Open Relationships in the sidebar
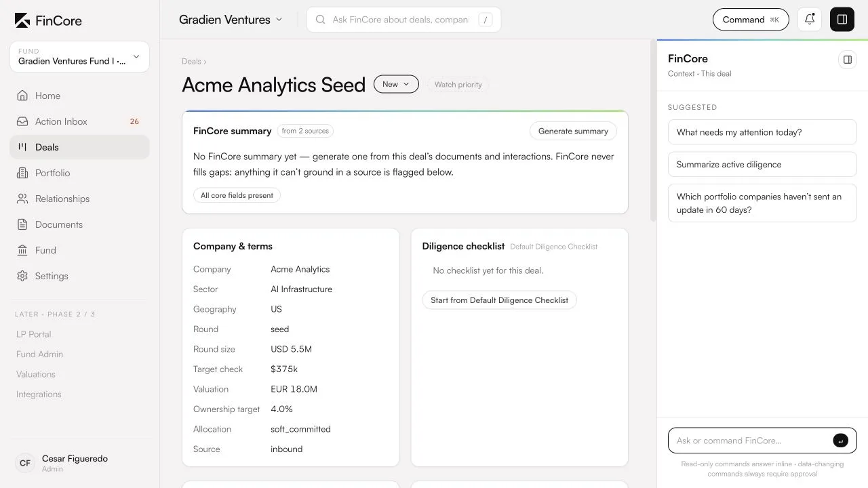Viewport: 868px width, 488px height. click(x=79, y=199)
